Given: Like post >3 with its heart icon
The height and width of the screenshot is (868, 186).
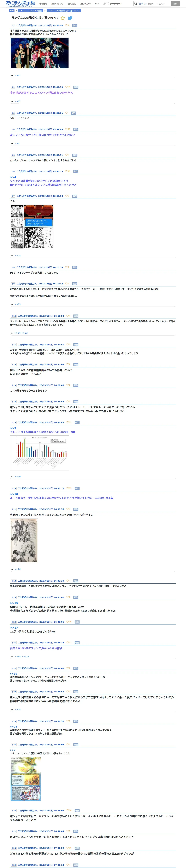Looking at the screenshot, I should [x=66, y=113].
